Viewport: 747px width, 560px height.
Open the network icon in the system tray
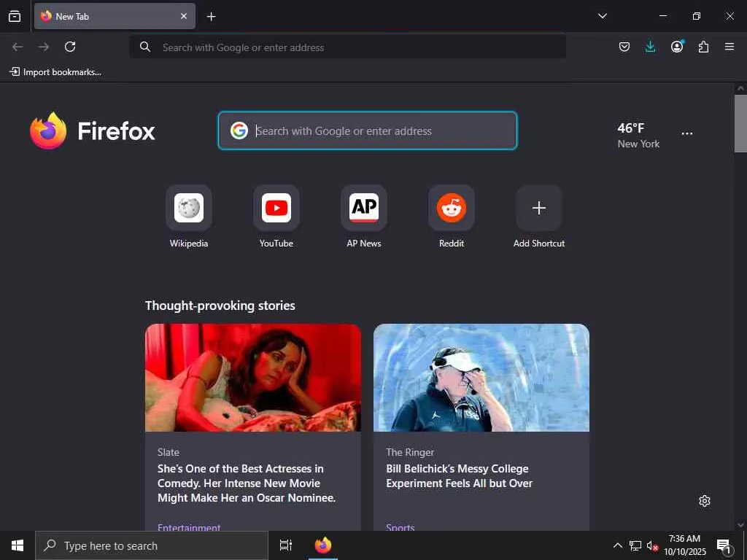635,545
